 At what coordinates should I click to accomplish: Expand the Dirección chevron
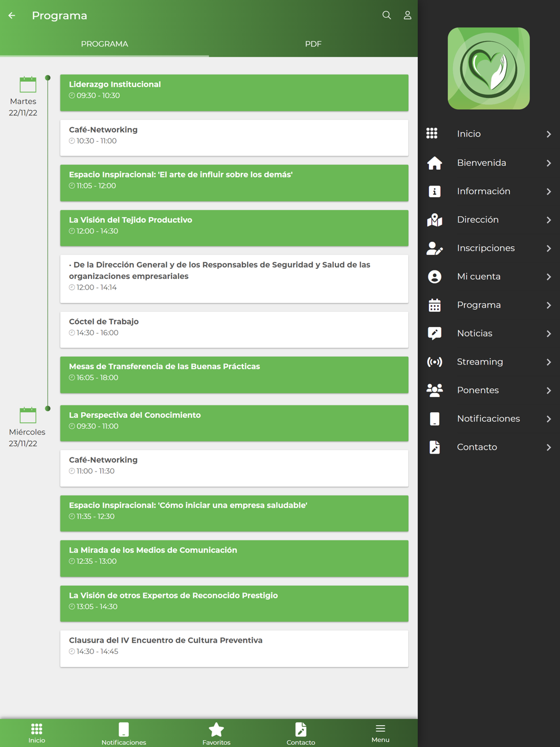click(x=549, y=220)
